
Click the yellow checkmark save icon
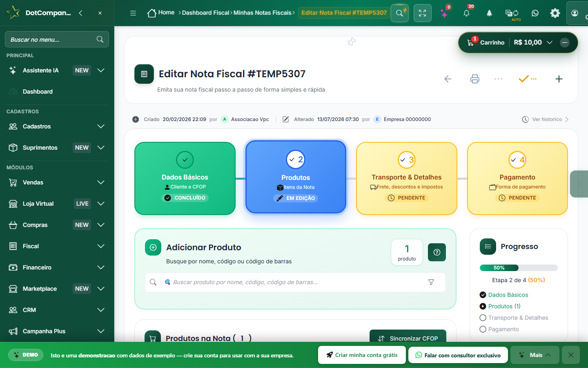click(x=527, y=79)
